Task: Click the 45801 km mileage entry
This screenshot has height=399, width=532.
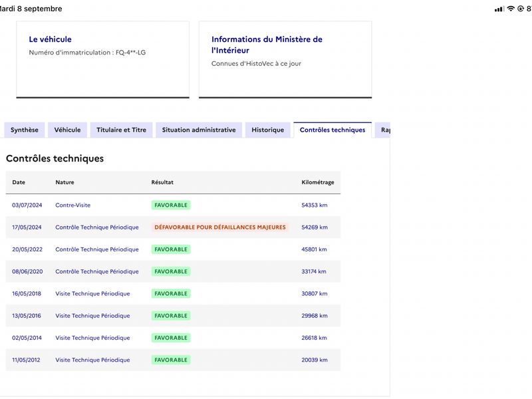Action: (314, 249)
